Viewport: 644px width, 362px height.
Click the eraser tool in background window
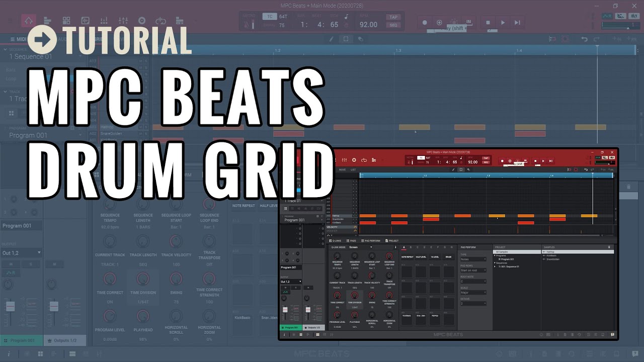(360, 39)
